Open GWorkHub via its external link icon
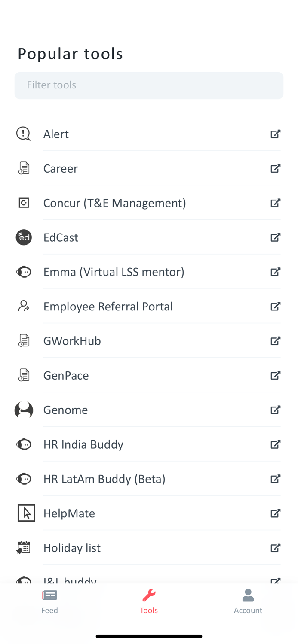Image resolution: width=298 pixels, height=644 pixels. [x=275, y=340]
